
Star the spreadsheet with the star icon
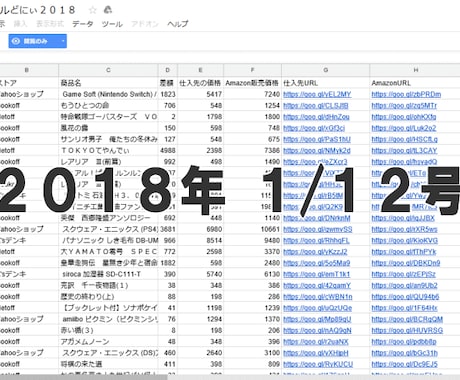pos(93,10)
